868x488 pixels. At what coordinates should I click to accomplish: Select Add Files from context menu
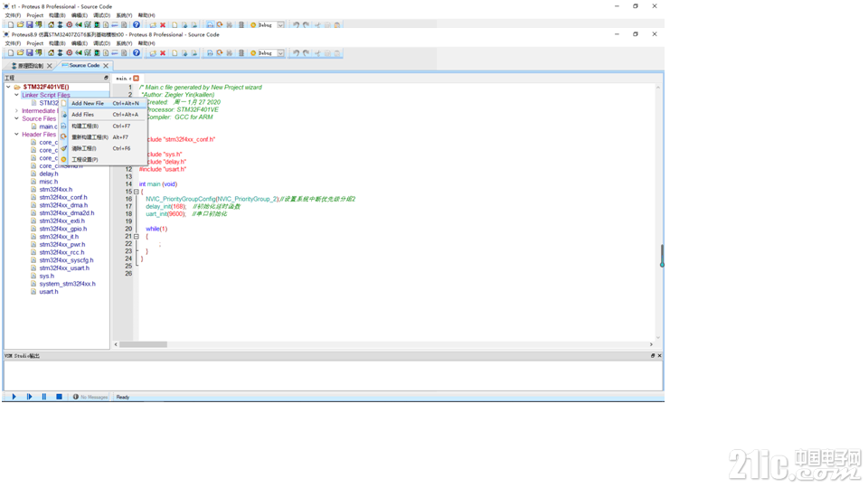pos(105,115)
